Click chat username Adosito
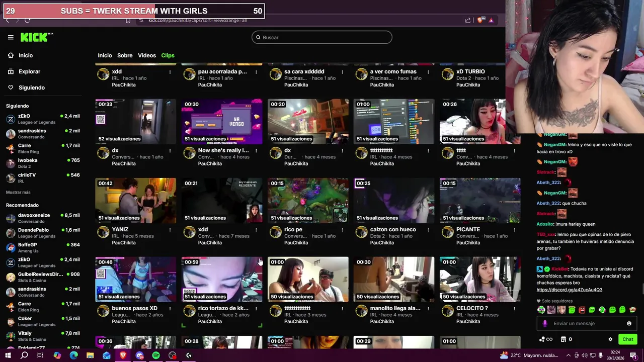 (x=545, y=224)
